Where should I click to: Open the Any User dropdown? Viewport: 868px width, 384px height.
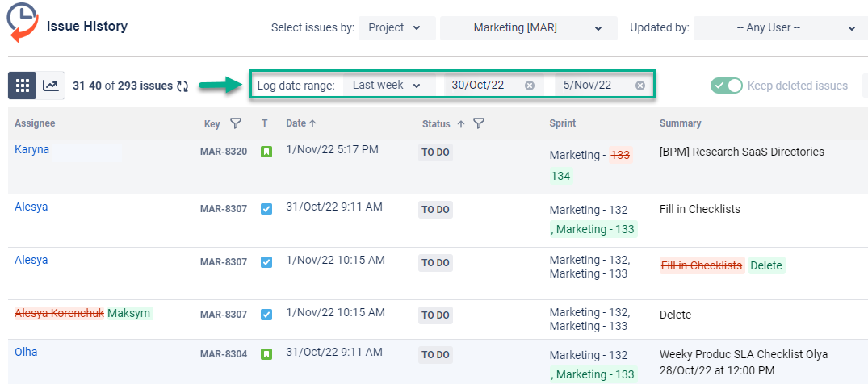click(x=781, y=27)
